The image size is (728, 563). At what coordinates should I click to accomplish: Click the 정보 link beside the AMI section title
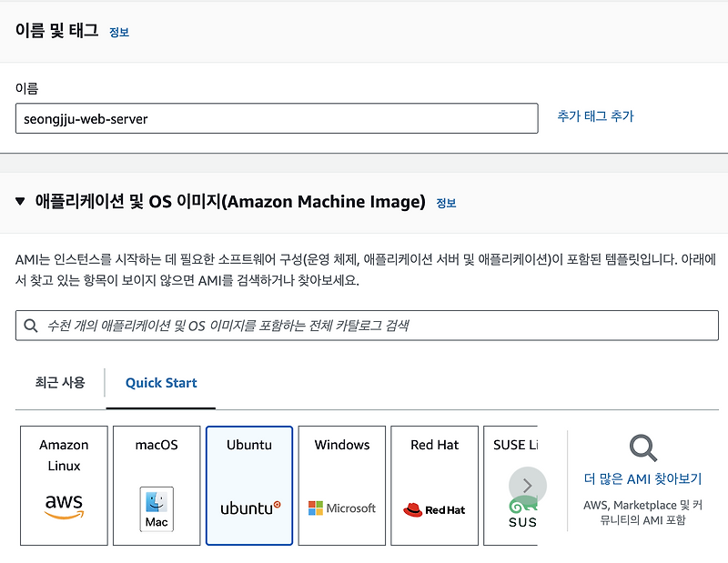point(446,203)
